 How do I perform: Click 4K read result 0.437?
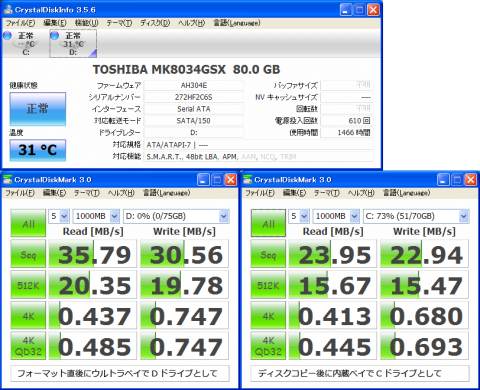tap(93, 315)
